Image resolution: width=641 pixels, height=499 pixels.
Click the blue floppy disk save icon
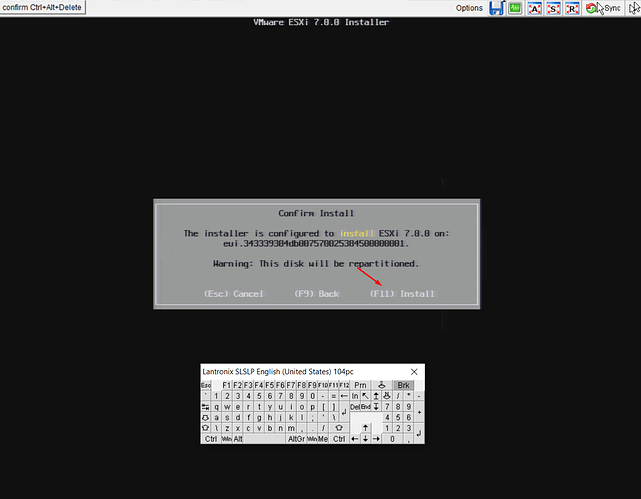pyautogui.click(x=497, y=8)
